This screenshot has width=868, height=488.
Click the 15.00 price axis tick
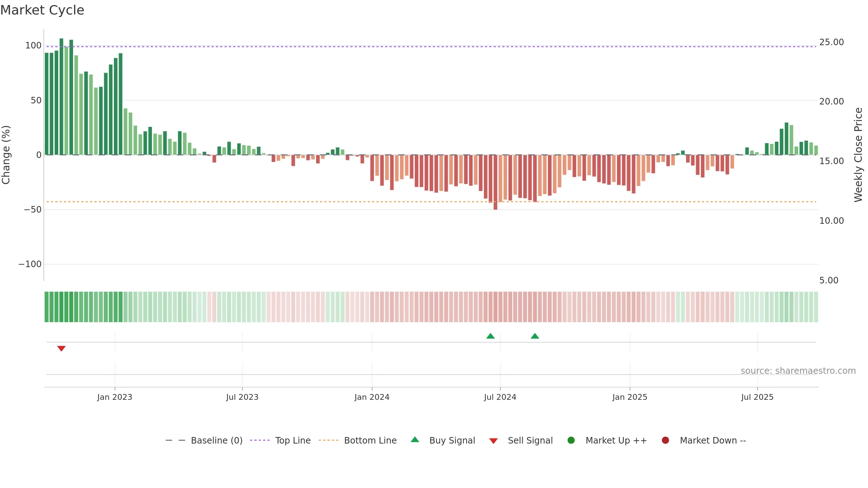831,161
